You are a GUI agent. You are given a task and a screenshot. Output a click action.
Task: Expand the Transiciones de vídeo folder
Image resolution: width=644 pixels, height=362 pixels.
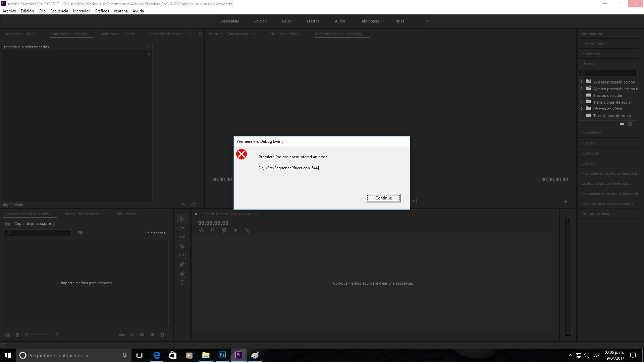pyautogui.click(x=582, y=115)
